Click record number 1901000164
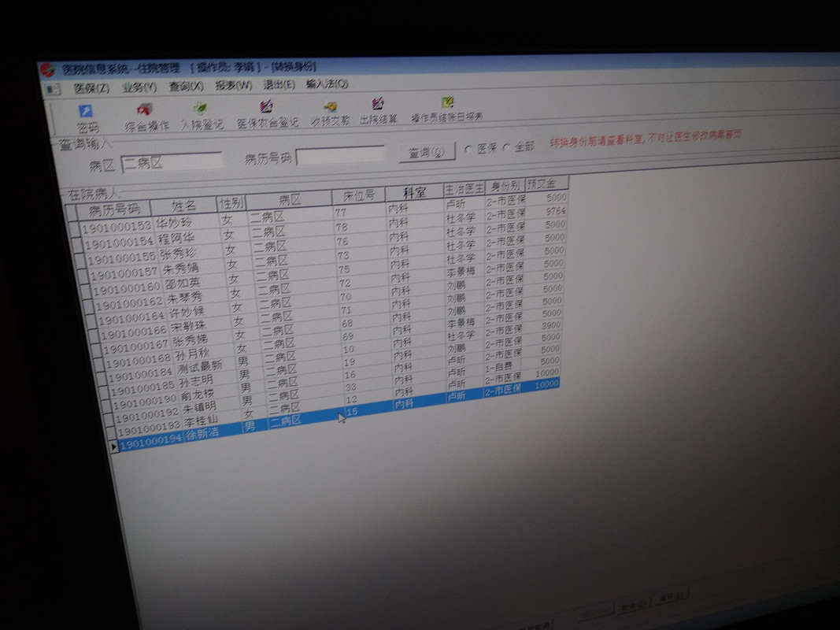This screenshot has width=840, height=630. click(131, 318)
